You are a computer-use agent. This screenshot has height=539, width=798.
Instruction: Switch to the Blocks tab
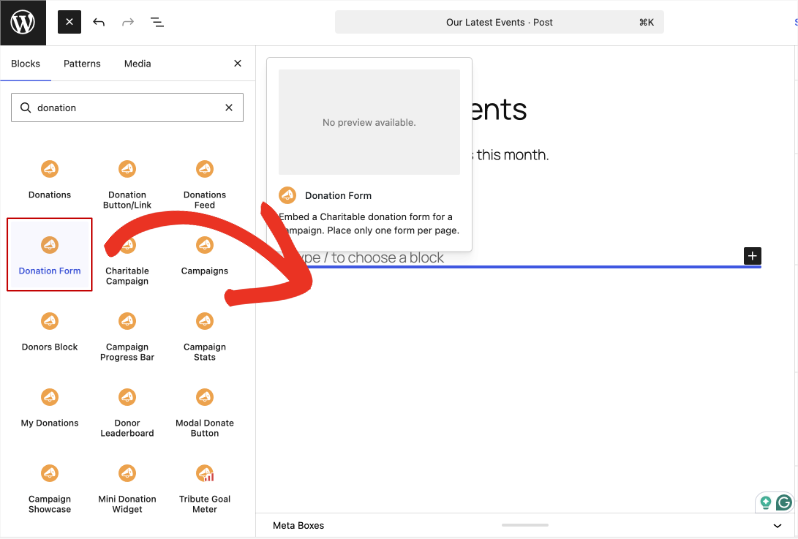coord(25,64)
